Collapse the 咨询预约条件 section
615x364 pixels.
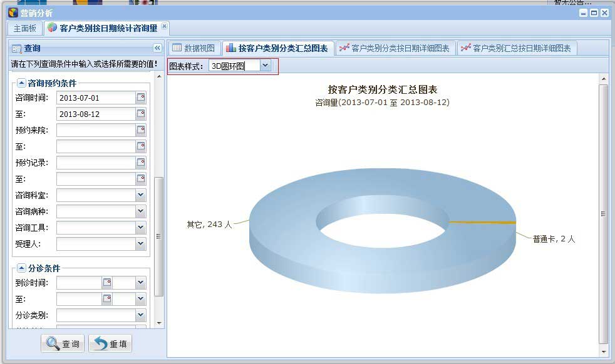pos(21,83)
